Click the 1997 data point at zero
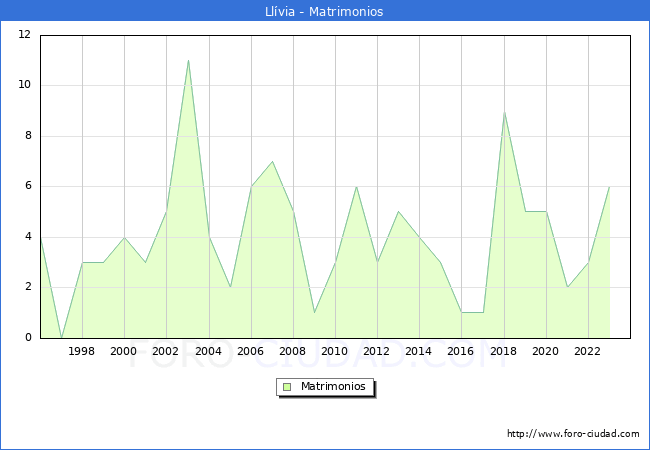This screenshot has height=450, width=650. click(x=61, y=338)
